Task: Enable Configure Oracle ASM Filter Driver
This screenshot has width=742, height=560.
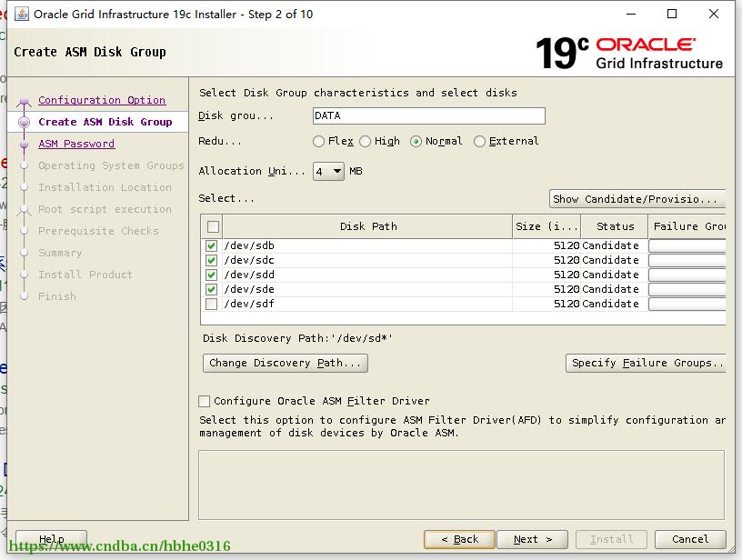Action: pyautogui.click(x=204, y=401)
